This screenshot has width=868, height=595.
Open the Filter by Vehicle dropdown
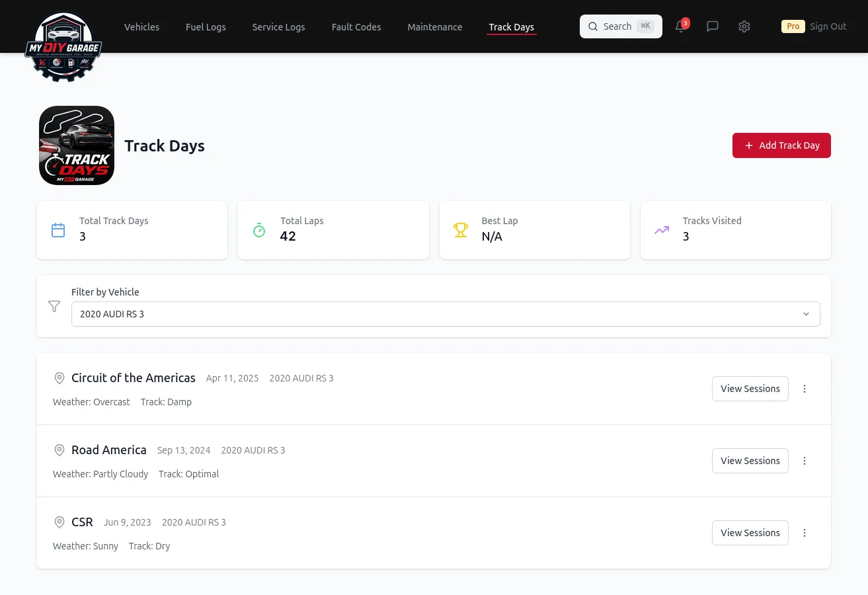click(446, 314)
